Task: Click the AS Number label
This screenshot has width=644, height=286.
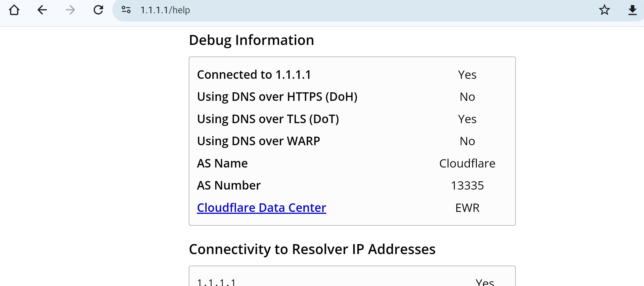Action: 229,185
